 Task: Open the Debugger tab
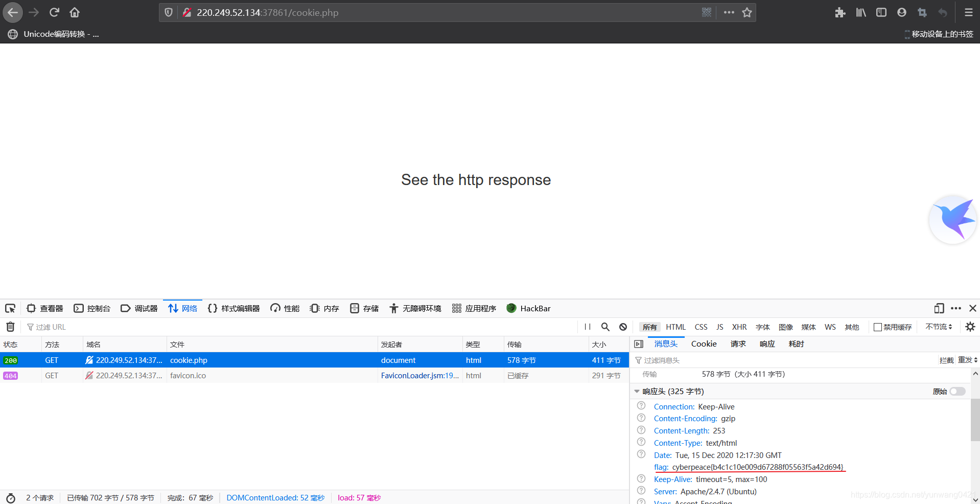tap(139, 308)
